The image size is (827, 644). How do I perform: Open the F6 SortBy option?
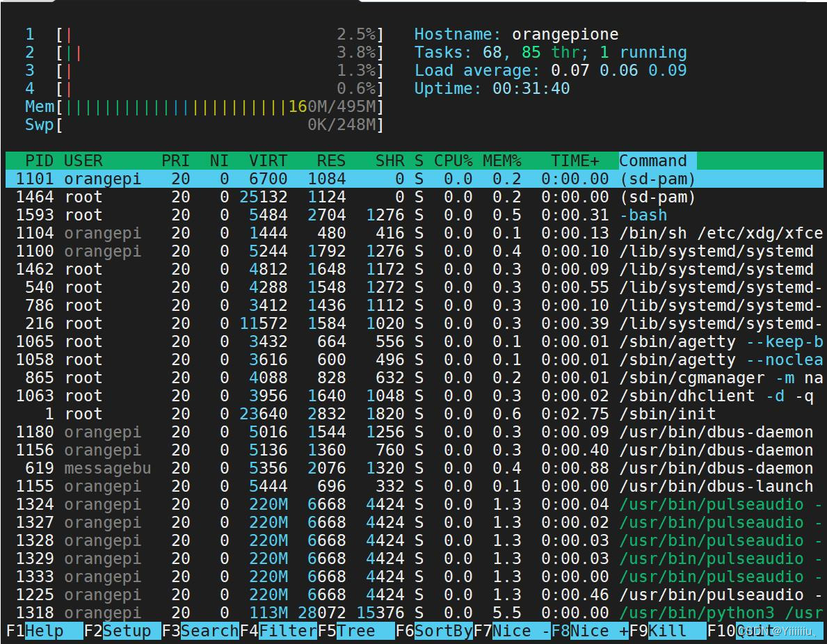(434, 631)
